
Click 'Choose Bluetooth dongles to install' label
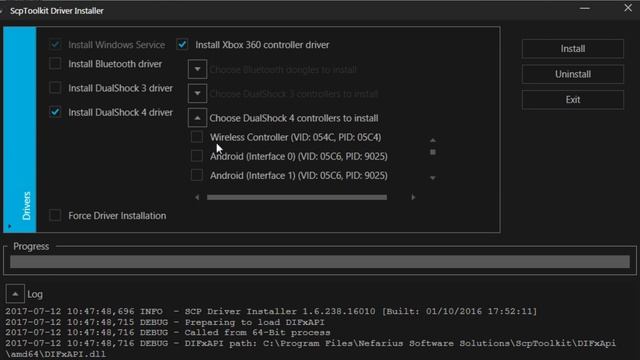[x=283, y=70]
